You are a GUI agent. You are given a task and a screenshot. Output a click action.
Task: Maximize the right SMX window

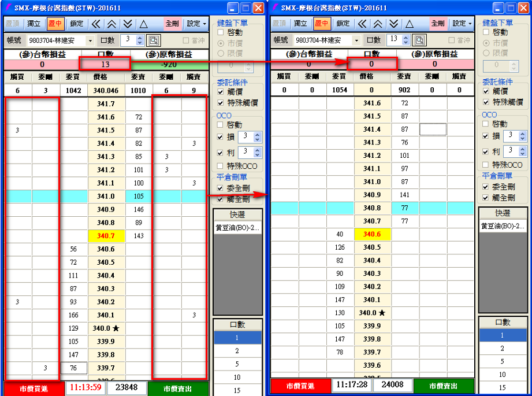(x=511, y=8)
